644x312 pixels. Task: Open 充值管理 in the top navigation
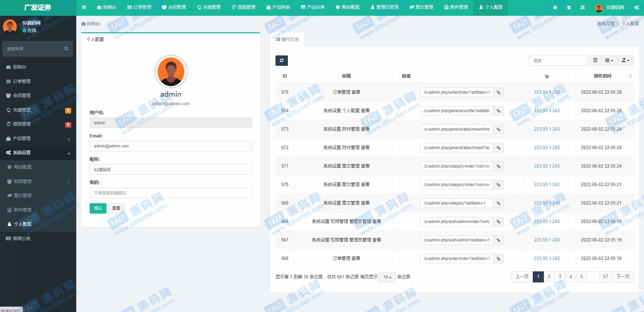(209, 7)
